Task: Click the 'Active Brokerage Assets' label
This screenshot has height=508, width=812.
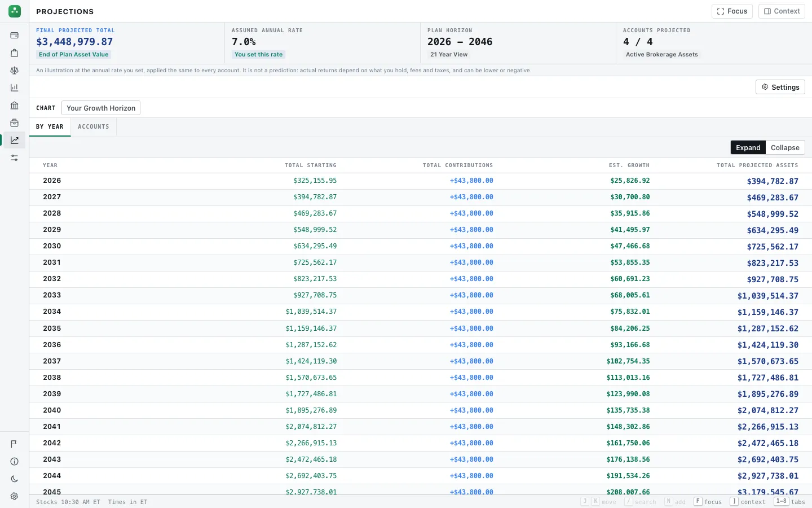Action: [x=662, y=55]
